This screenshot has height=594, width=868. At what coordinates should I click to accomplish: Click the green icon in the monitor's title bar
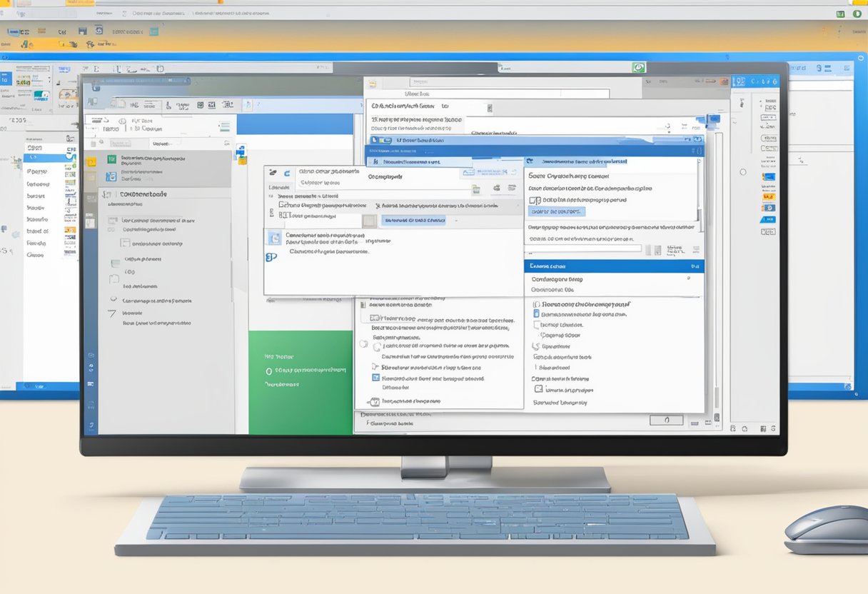[639, 68]
